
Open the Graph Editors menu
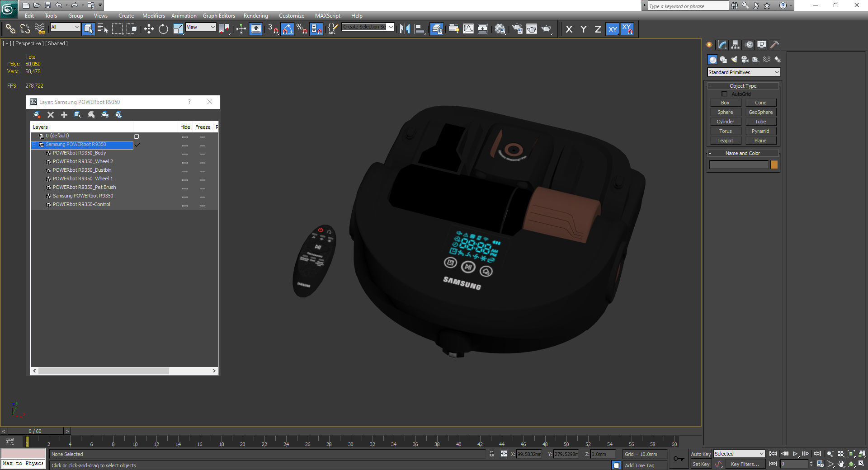click(219, 15)
